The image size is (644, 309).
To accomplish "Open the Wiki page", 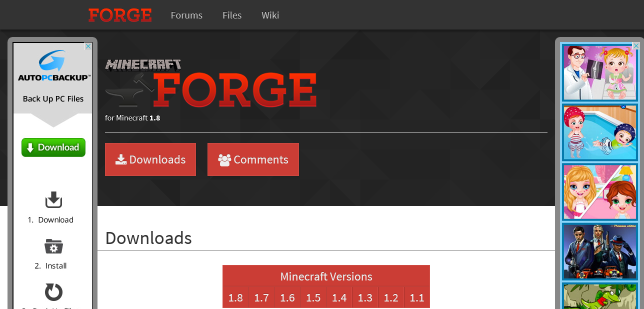I will click(270, 15).
